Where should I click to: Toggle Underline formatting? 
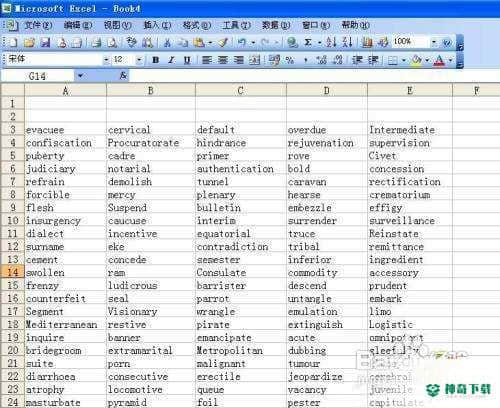[x=187, y=60]
